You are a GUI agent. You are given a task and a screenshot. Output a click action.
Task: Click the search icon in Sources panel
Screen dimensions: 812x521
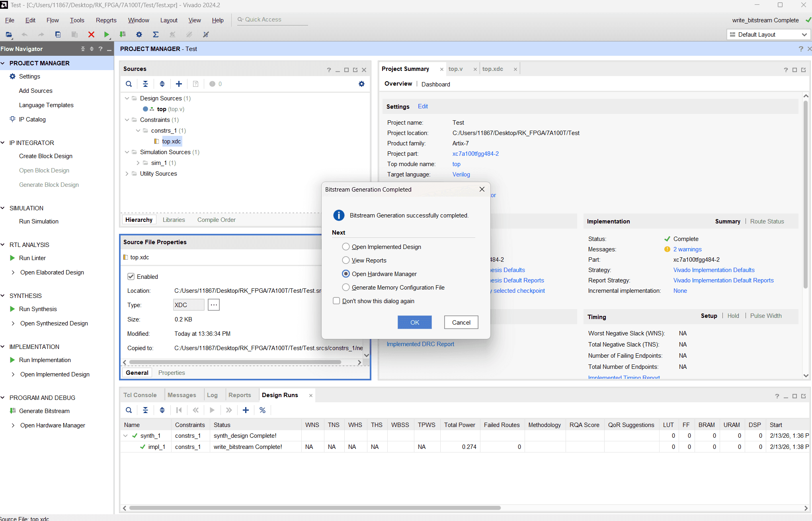pyautogui.click(x=129, y=84)
